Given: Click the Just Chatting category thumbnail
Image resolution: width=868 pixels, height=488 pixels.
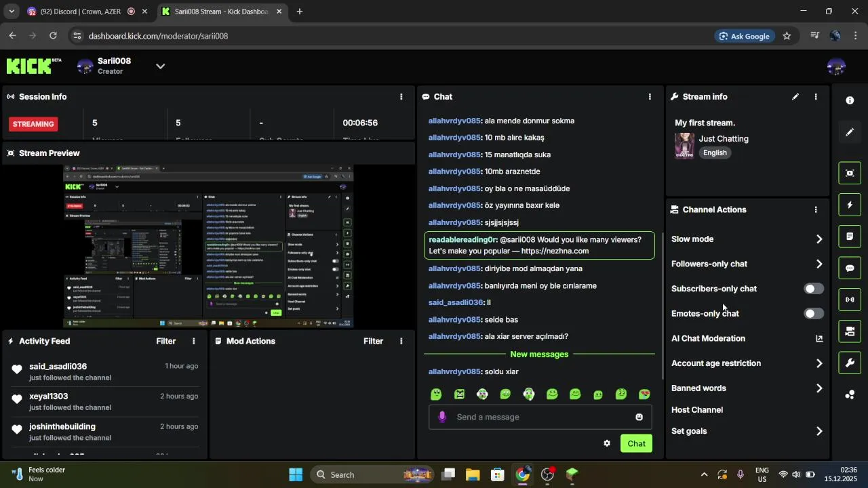Looking at the screenshot, I should (x=684, y=146).
